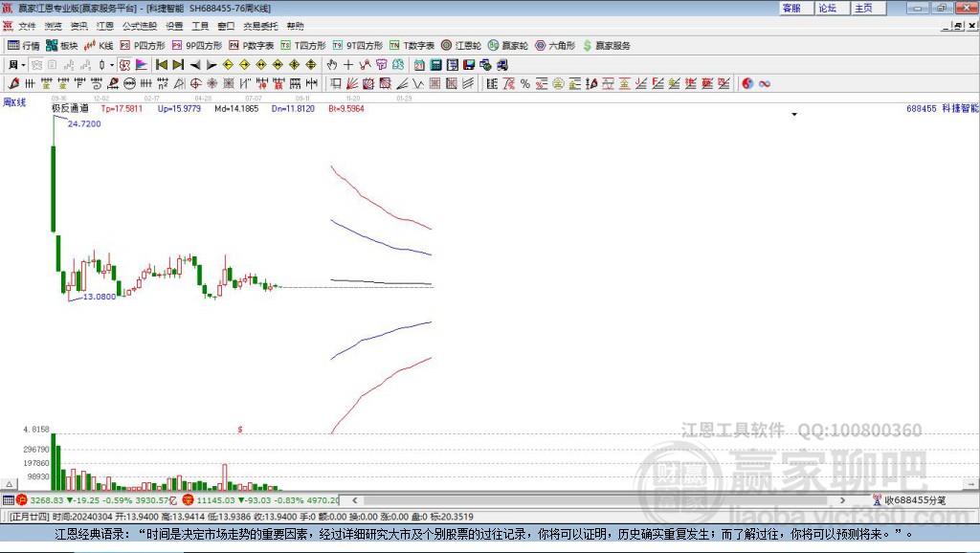980x553 pixels.
Task: Open the P数字表 tool
Action: [x=252, y=46]
